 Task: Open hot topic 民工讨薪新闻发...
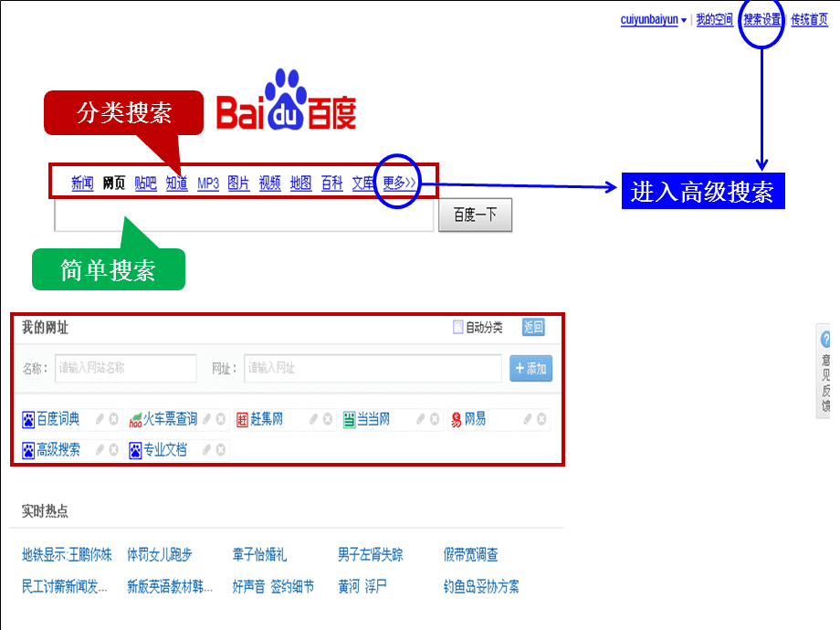[x=65, y=586]
